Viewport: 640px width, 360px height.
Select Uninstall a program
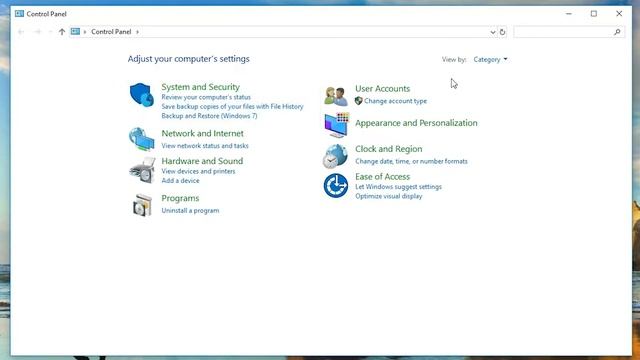190,211
